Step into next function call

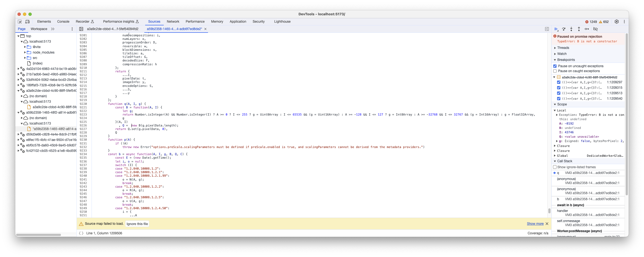tap(571, 29)
